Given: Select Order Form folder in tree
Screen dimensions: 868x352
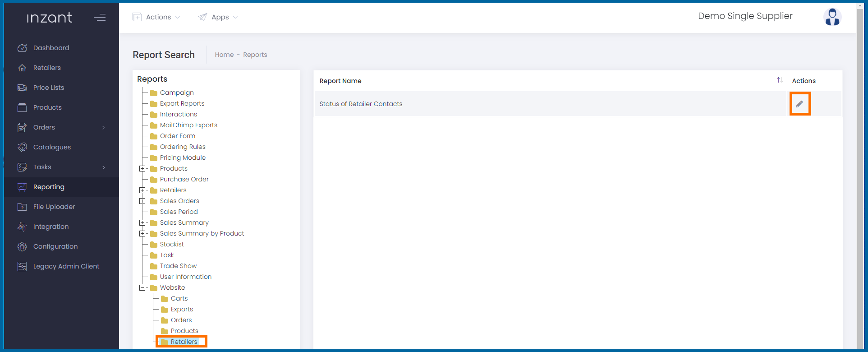Looking at the screenshot, I should tap(178, 136).
